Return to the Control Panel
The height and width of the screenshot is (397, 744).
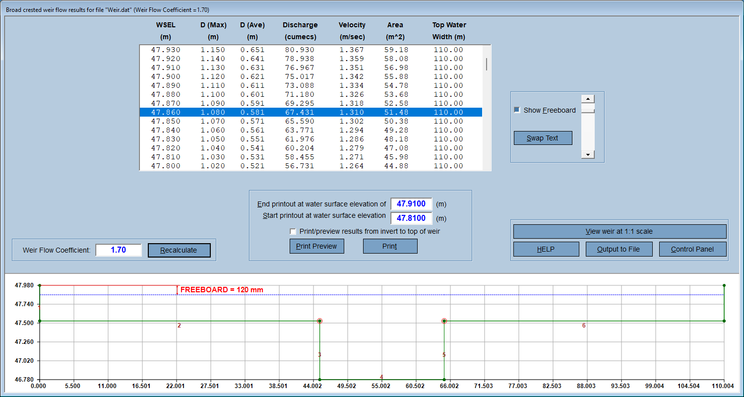coord(693,249)
